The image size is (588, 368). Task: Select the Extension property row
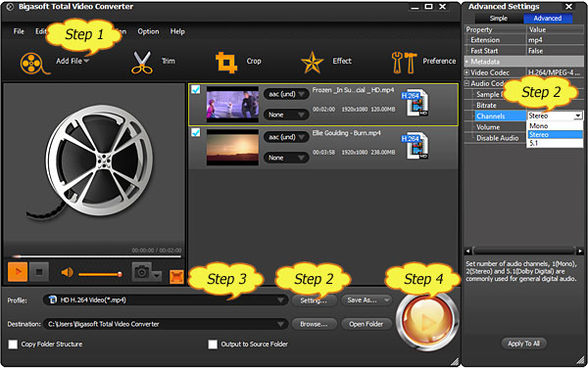[524, 40]
